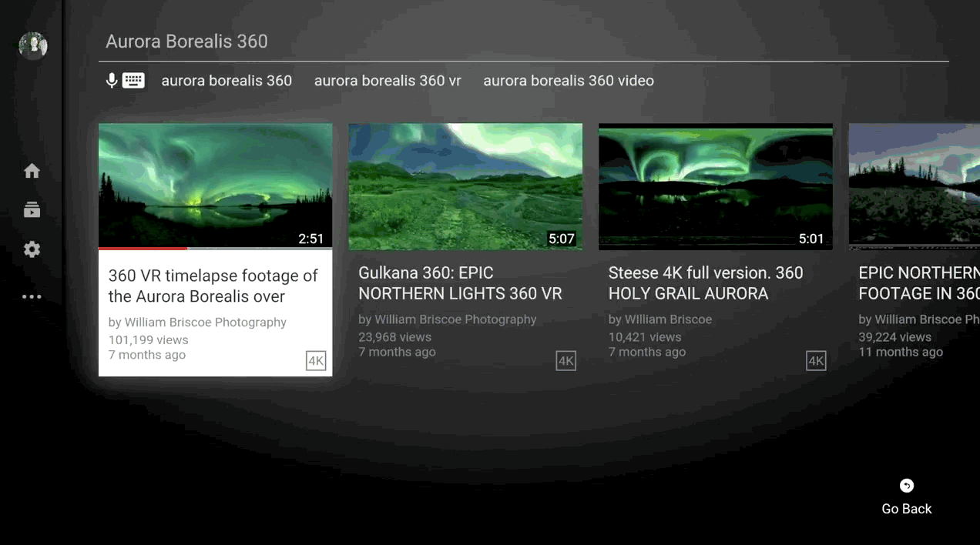Click 4K badge on 360 VR timelapse card
Viewport: 980px width, 545px height.
click(x=316, y=361)
